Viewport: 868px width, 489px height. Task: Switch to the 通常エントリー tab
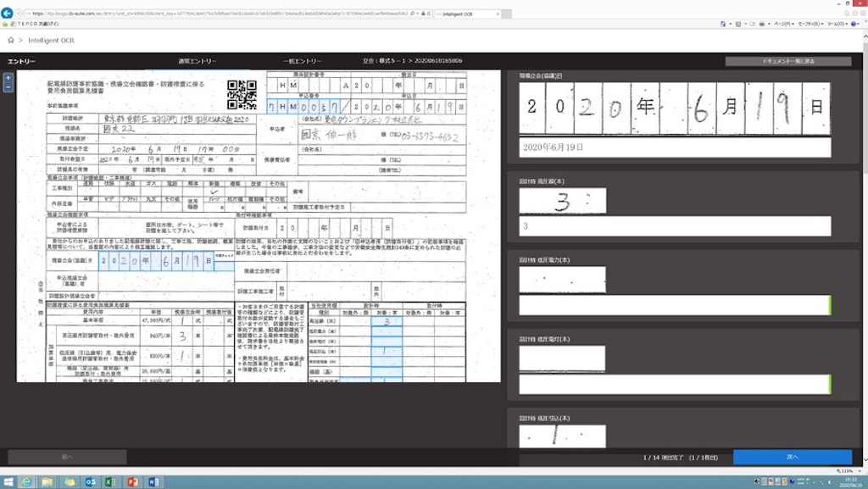coord(197,61)
